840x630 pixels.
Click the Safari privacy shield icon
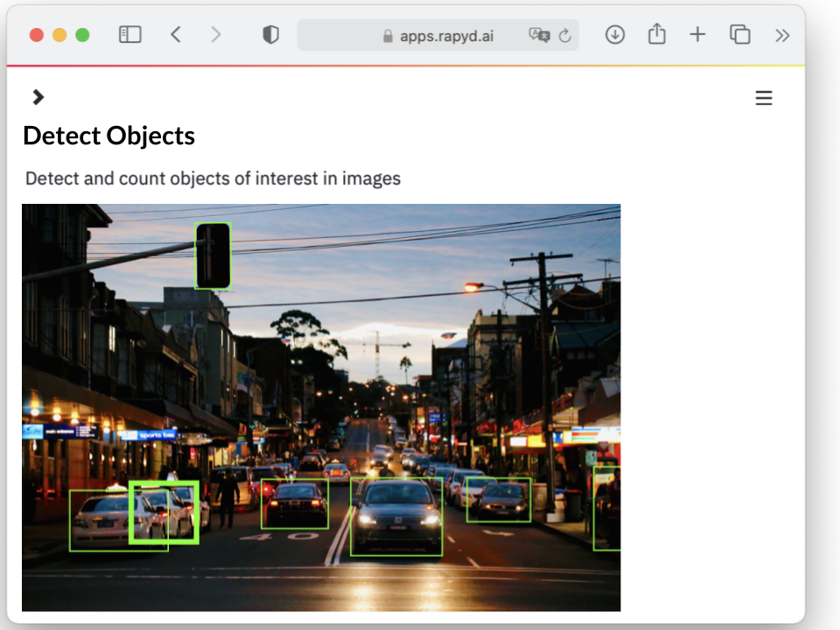click(x=270, y=35)
